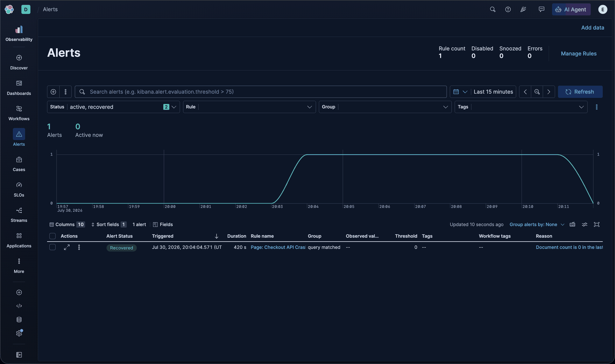This screenshot has width=615, height=364.
Task: Add a filter with plus icon
Action: pyautogui.click(x=53, y=92)
